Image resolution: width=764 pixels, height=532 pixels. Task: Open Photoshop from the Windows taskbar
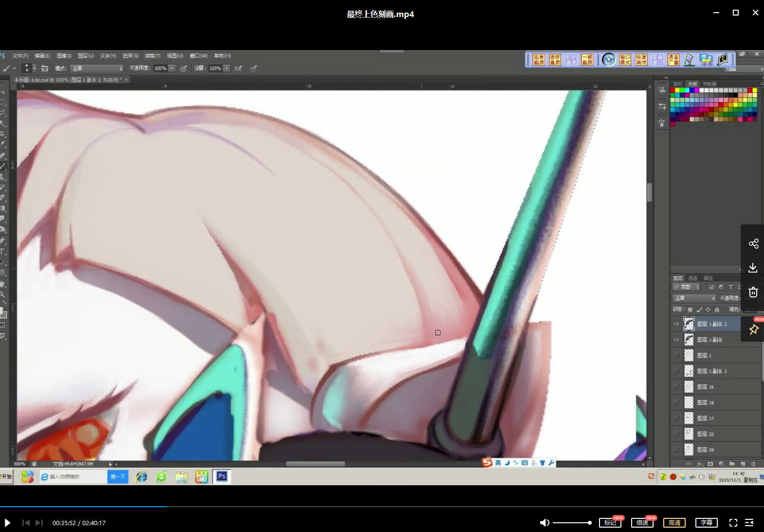(222, 477)
